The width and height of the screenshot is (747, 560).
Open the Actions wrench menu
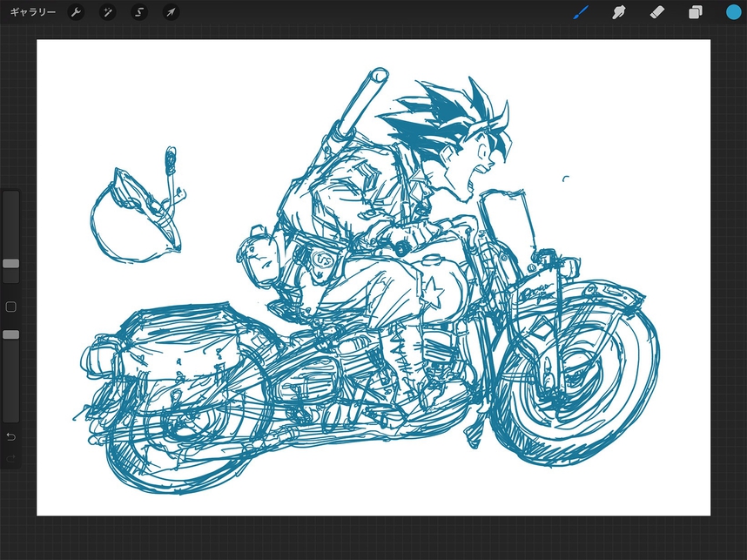[76, 12]
